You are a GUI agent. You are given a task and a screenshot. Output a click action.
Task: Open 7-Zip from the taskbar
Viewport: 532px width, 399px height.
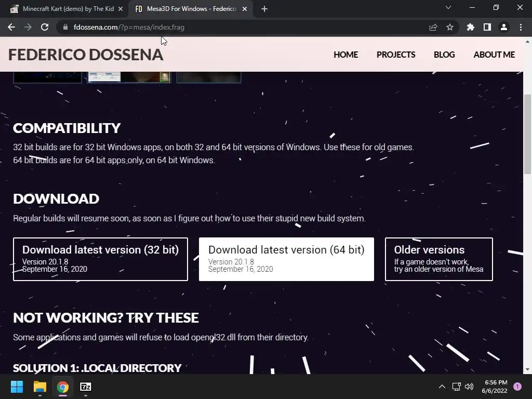tap(86, 387)
